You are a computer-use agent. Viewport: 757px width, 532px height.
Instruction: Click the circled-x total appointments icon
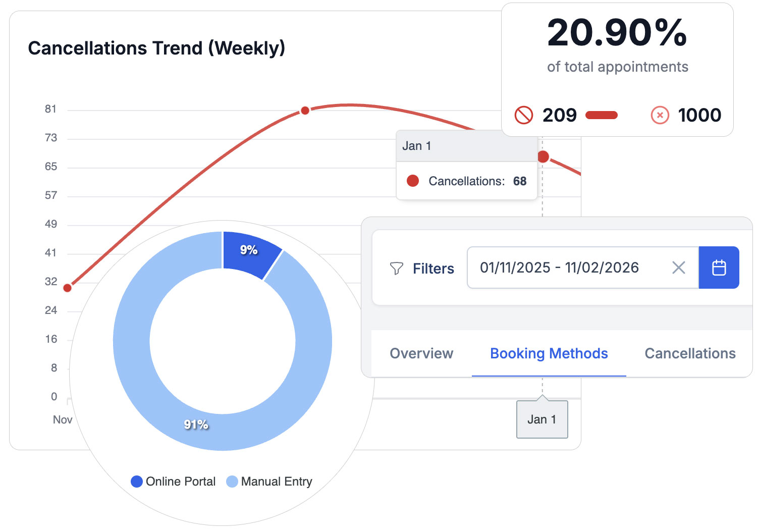(660, 115)
